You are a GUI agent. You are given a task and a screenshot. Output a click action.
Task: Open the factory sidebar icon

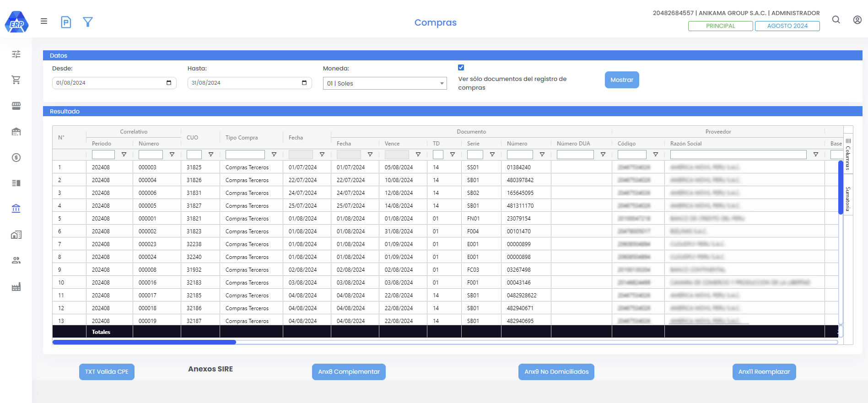point(16,287)
